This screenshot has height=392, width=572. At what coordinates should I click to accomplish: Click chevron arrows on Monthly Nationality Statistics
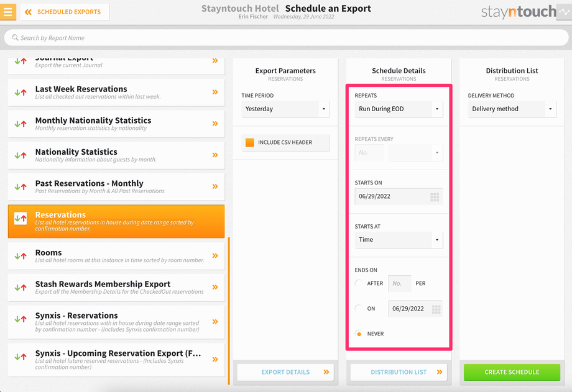click(215, 124)
